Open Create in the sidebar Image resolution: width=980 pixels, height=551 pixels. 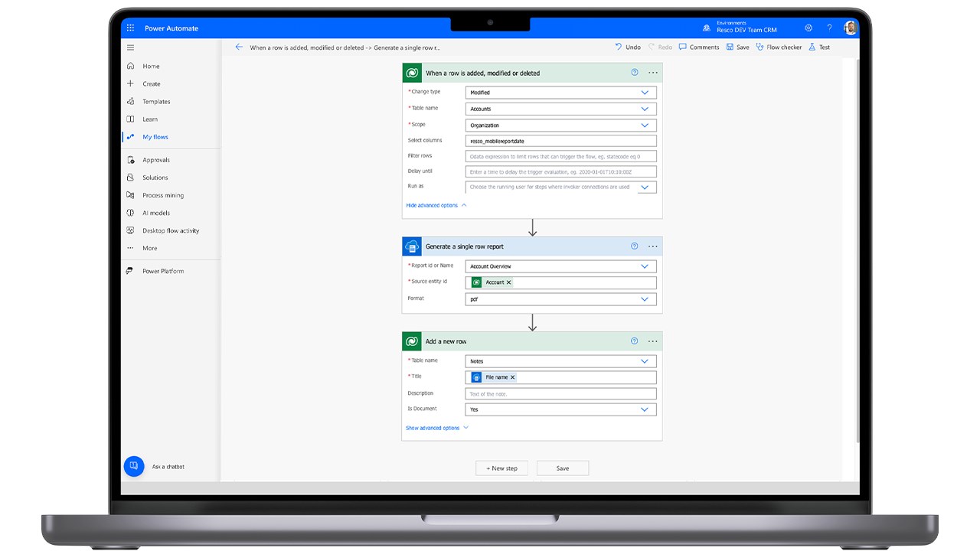click(152, 84)
